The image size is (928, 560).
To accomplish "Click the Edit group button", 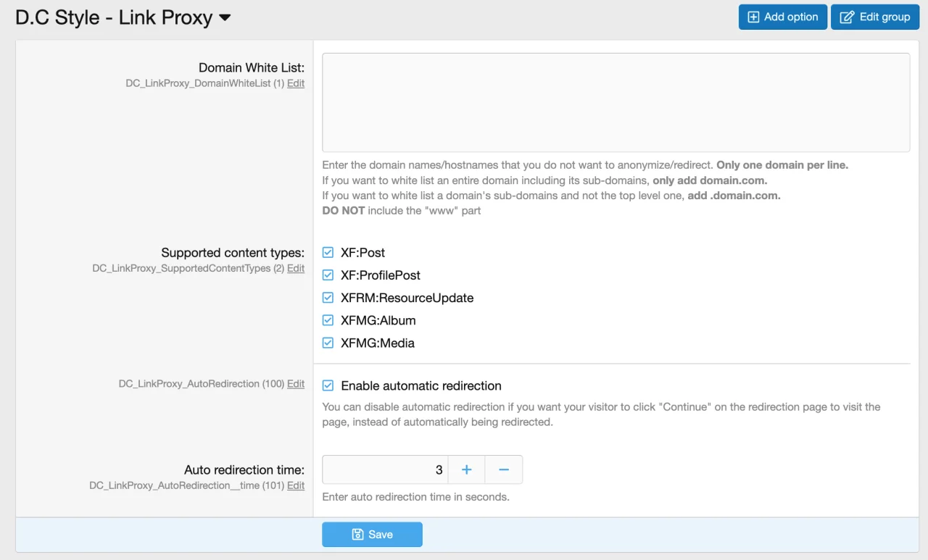I will 874,17.
